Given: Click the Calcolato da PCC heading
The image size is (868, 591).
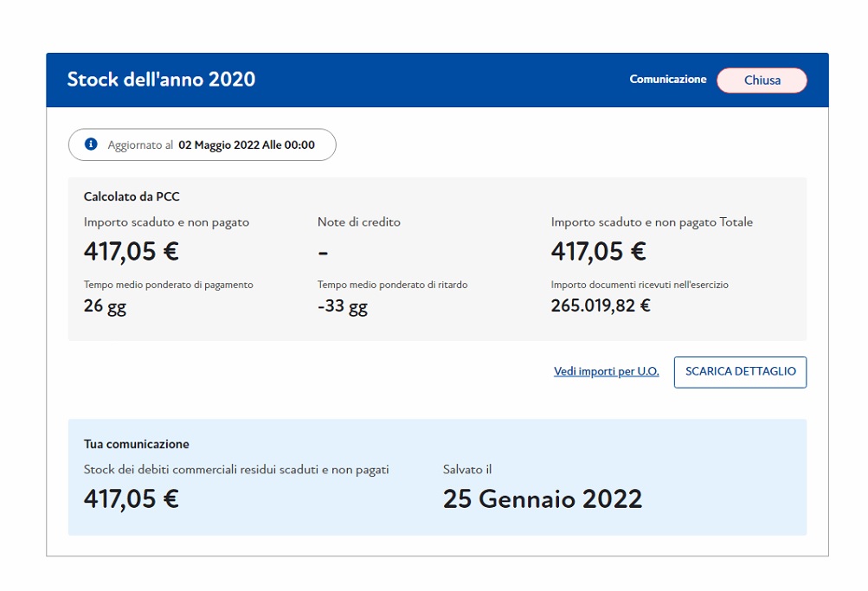Looking at the screenshot, I should (132, 197).
